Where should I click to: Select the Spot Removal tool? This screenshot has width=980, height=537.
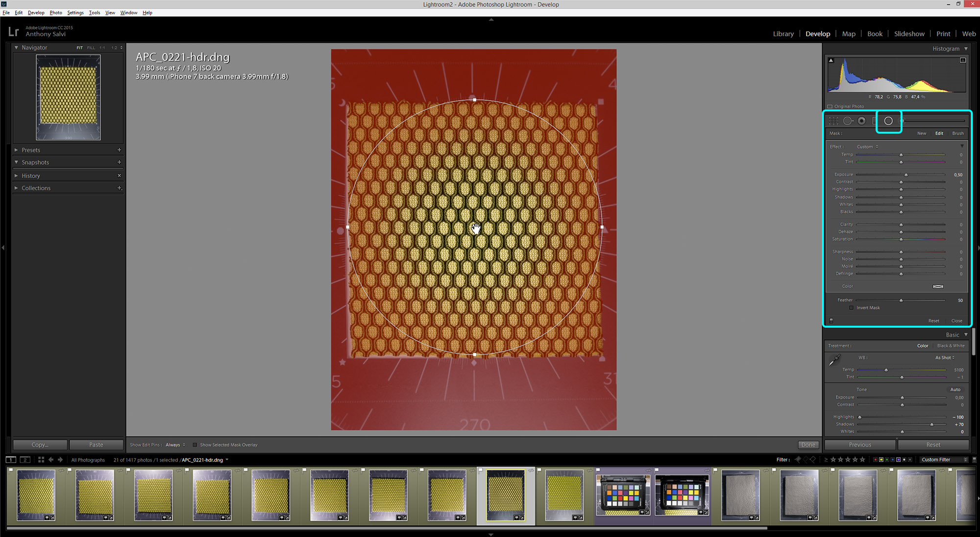tap(848, 121)
